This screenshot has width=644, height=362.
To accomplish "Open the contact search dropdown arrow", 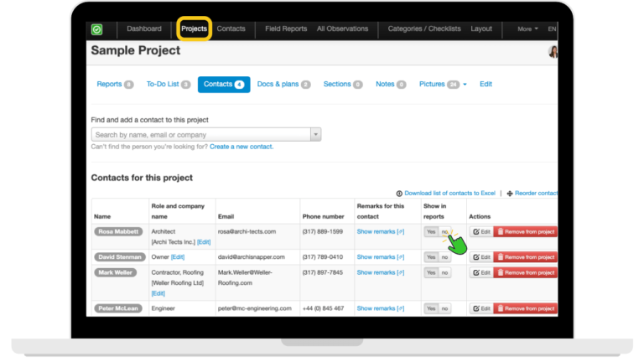I will point(316,135).
